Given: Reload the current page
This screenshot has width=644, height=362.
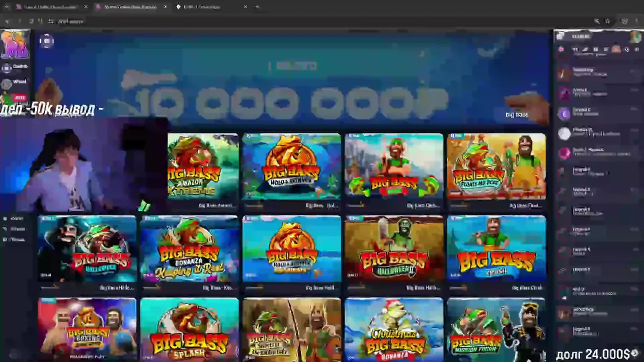Looking at the screenshot, I should [x=31, y=22].
